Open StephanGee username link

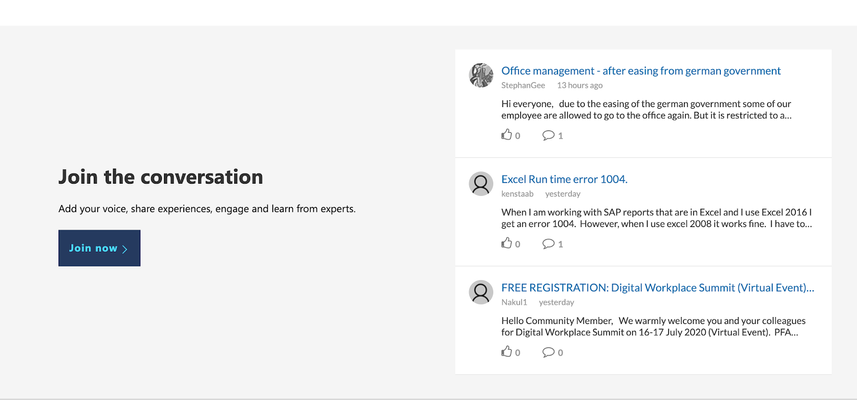(523, 85)
